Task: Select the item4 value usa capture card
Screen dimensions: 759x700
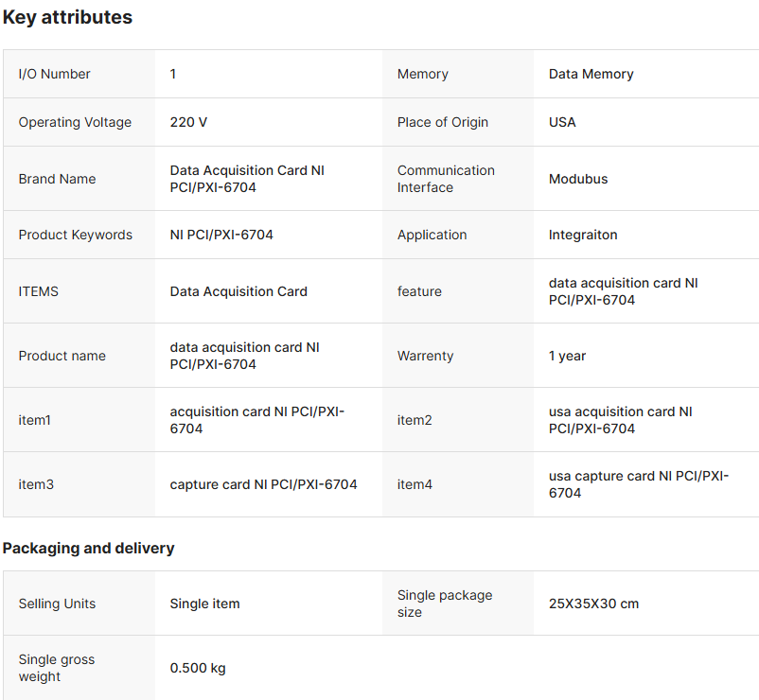Action: pos(639,484)
